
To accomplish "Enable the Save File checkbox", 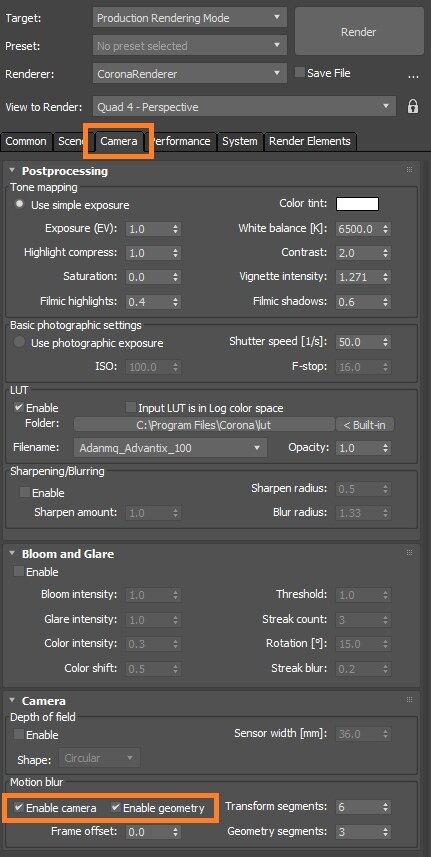I will pos(299,73).
